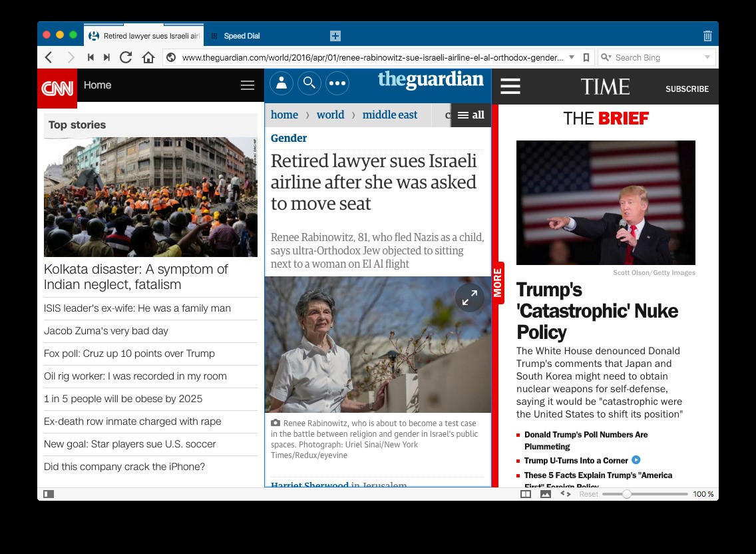
Task: Open the Guardian 'all' sections dropdown
Action: (x=471, y=115)
